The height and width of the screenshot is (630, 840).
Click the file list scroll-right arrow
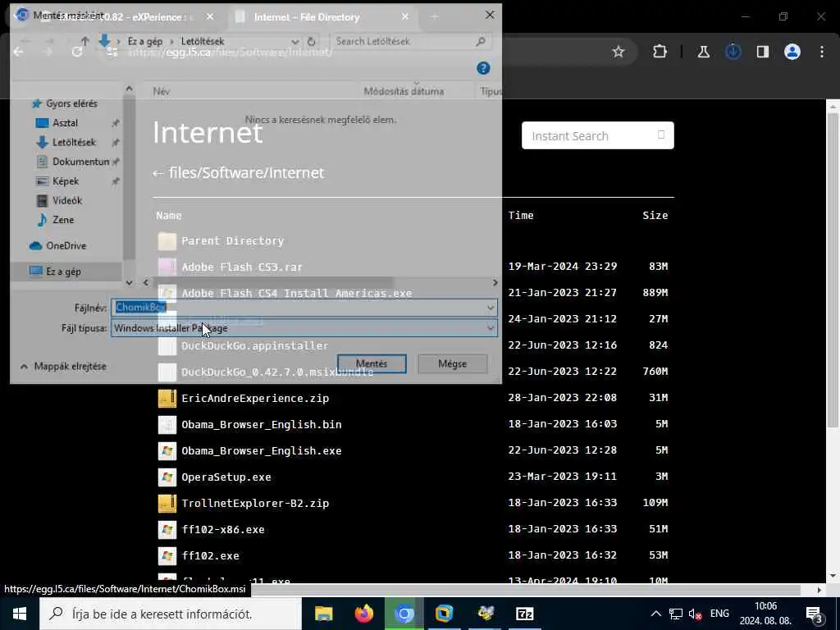(x=495, y=282)
